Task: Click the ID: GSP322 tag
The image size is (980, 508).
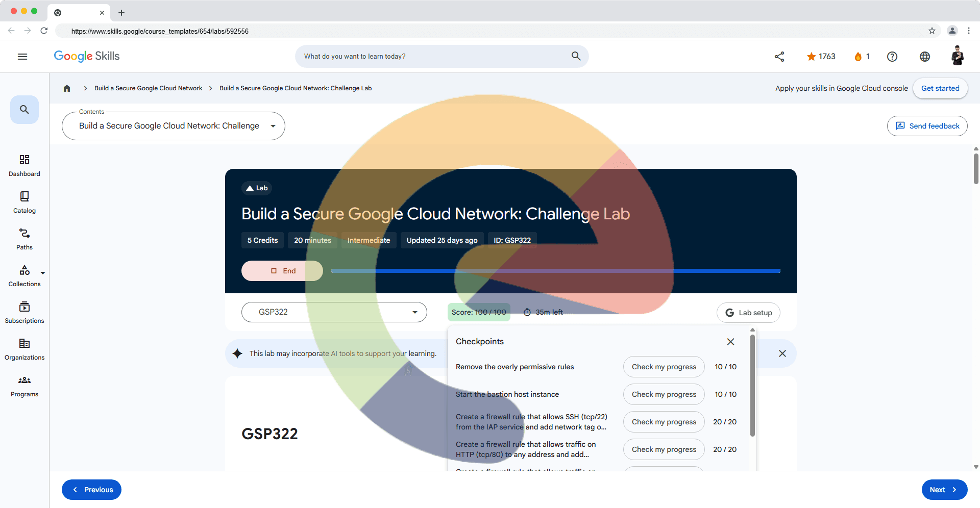Action: 512,240
